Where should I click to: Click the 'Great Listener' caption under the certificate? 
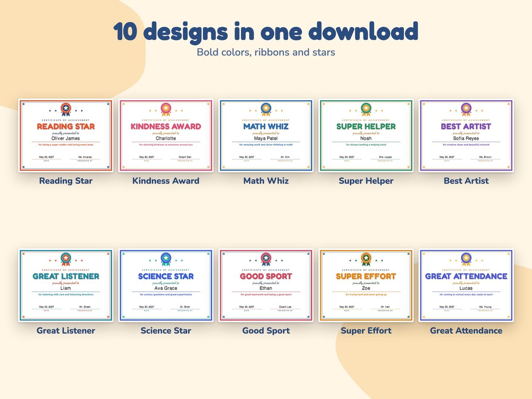66,331
